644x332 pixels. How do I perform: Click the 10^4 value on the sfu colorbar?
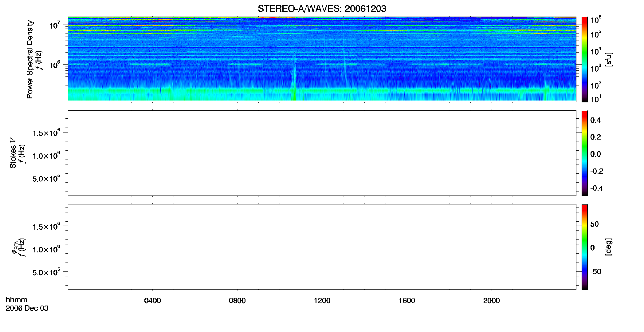click(596, 51)
